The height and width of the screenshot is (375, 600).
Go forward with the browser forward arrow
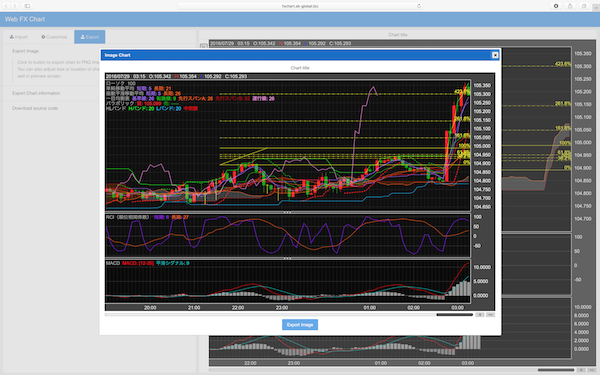15,6
